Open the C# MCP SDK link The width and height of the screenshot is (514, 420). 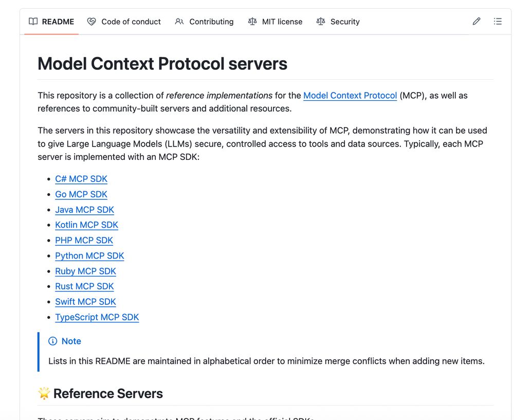81,179
